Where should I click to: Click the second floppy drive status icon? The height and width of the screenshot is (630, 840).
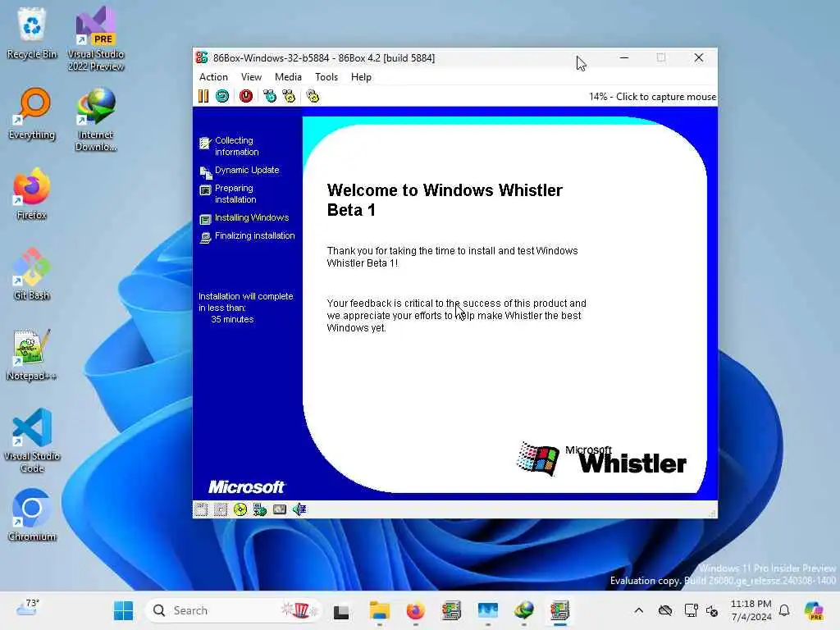coord(220,509)
